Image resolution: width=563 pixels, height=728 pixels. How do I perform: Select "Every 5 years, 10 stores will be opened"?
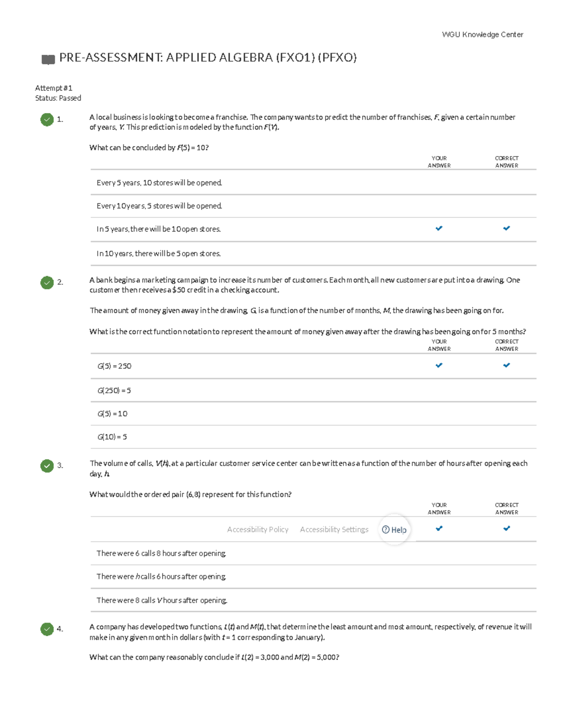[x=159, y=183]
